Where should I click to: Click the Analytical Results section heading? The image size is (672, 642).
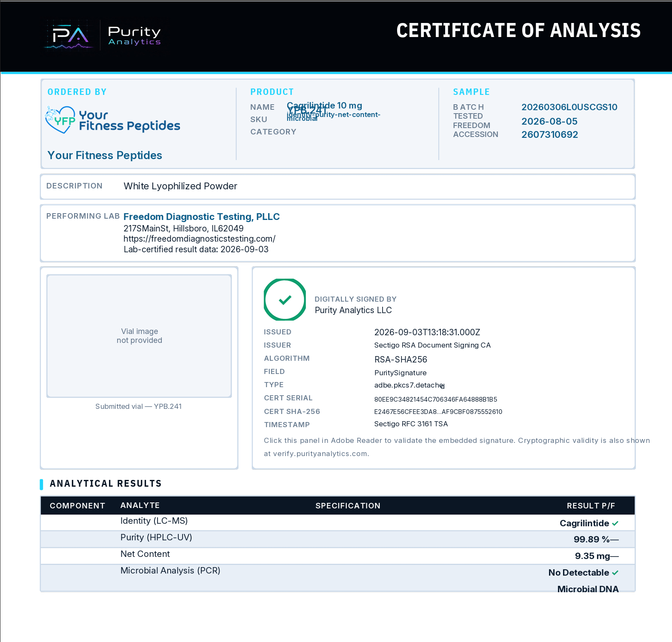click(x=106, y=484)
